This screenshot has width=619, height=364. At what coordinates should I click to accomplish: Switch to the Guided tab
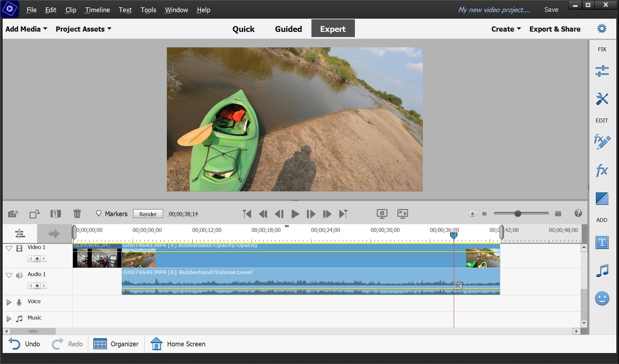point(288,29)
